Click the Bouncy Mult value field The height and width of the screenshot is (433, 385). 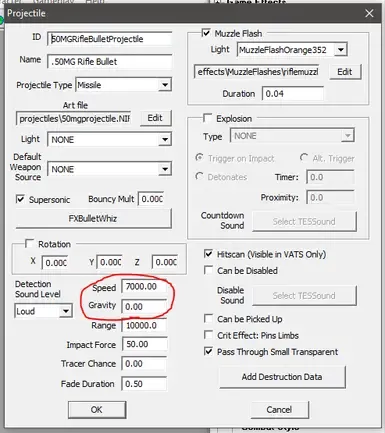pos(152,199)
